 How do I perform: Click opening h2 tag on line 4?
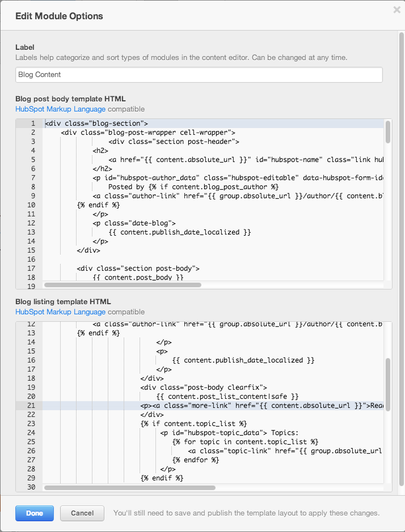100,151
